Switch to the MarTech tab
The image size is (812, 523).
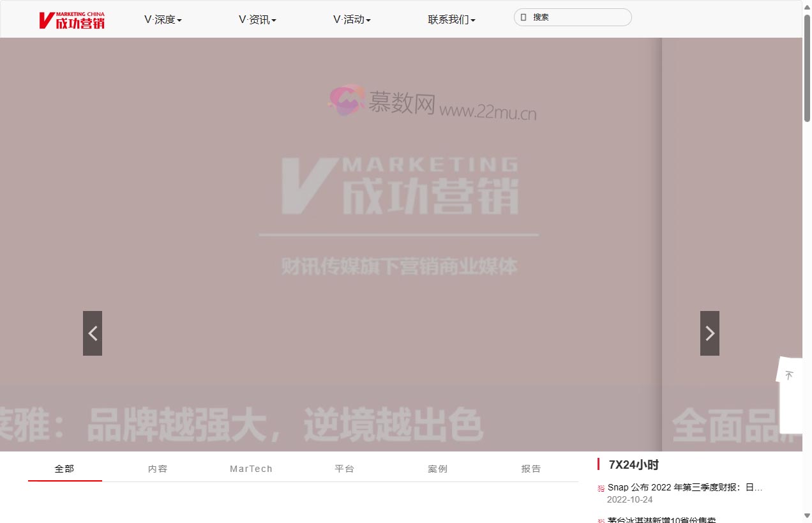pyautogui.click(x=251, y=468)
